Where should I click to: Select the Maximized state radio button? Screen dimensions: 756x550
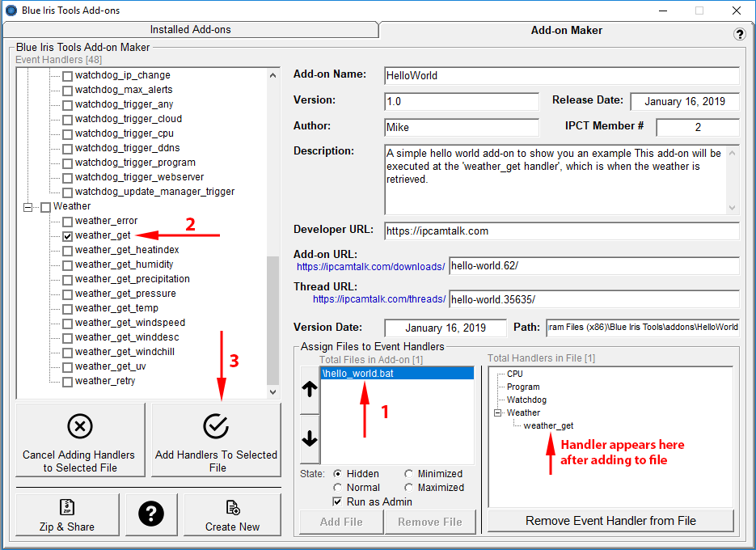409,487
